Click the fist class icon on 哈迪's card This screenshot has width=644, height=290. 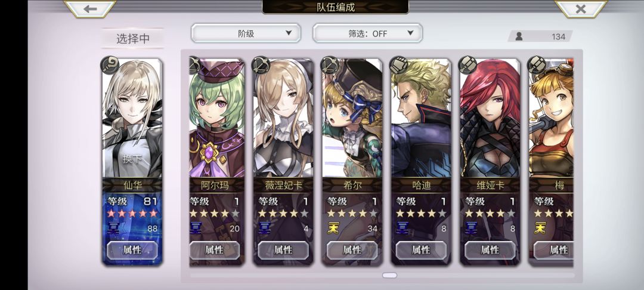point(398,65)
